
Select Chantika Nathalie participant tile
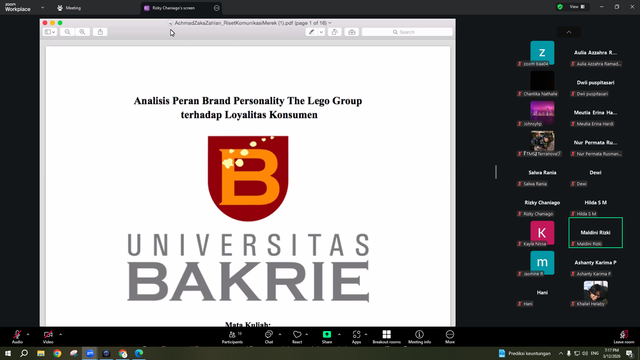pyautogui.click(x=542, y=83)
